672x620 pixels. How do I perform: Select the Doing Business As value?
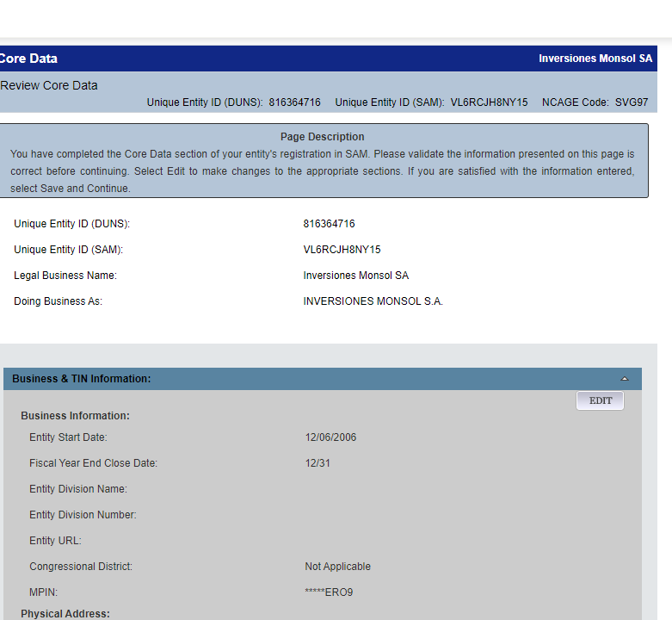point(373,301)
